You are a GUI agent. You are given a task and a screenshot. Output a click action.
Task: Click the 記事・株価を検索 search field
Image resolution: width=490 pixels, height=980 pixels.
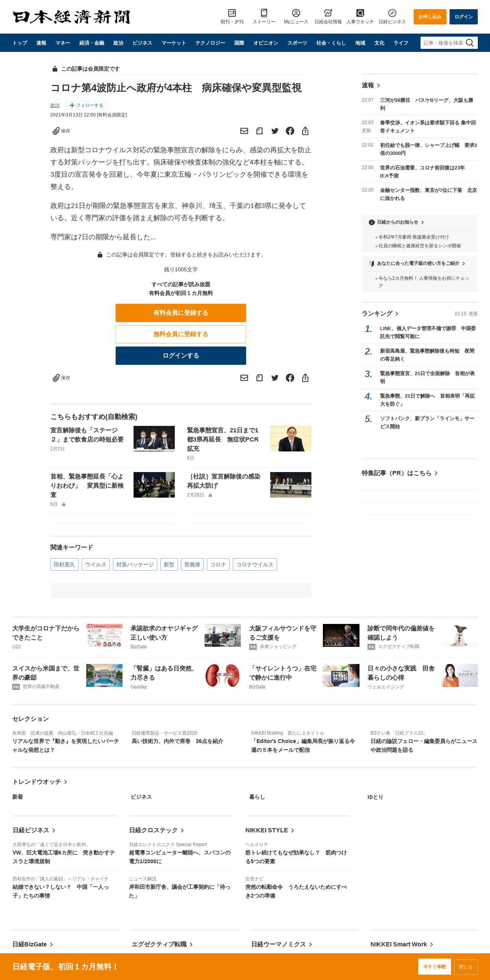443,43
